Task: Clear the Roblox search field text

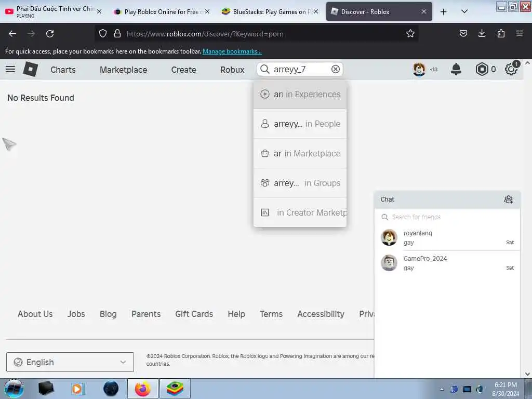Action: tap(335, 69)
